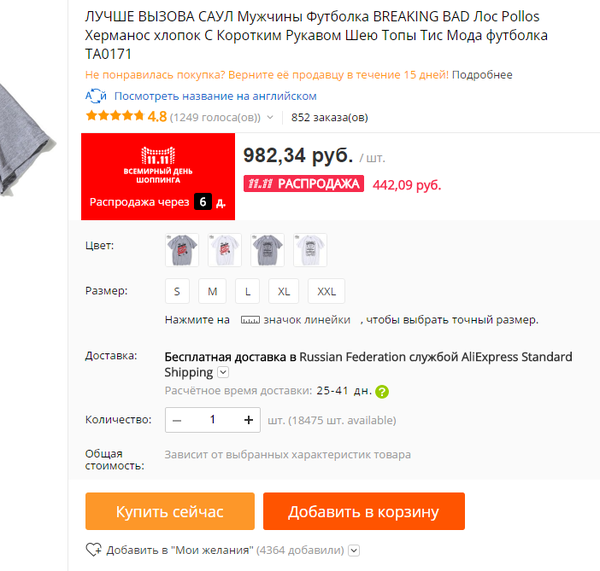The height and width of the screenshot is (571, 600).
Task: Increase quantity with the plus button
Action: pyautogui.click(x=249, y=420)
